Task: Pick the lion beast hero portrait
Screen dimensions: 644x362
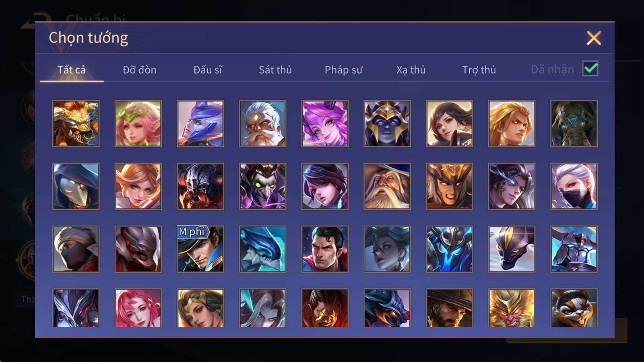Action: click(x=76, y=123)
